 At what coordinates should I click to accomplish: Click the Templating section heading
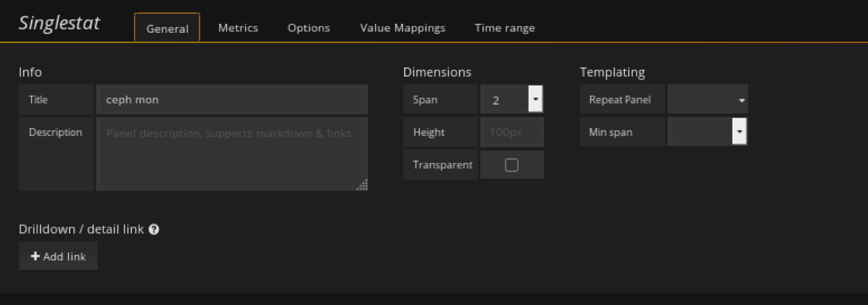(612, 72)
